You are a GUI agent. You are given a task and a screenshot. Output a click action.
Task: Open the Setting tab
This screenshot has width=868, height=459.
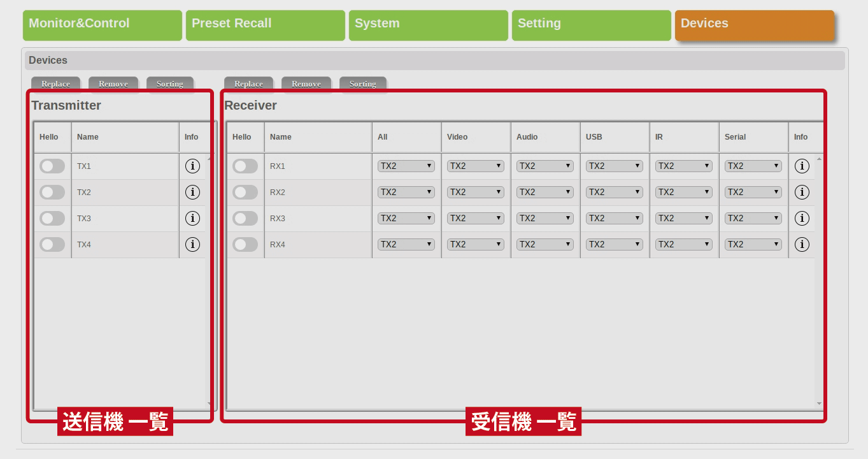592,25
